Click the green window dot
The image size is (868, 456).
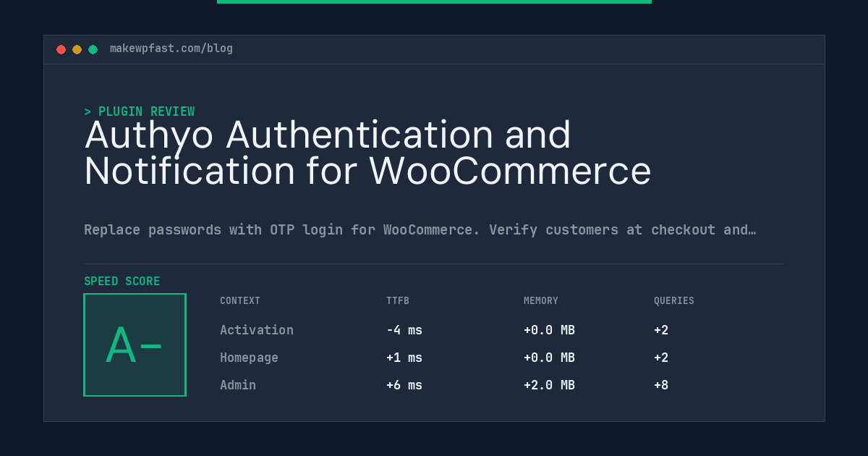tap(93, 49)
